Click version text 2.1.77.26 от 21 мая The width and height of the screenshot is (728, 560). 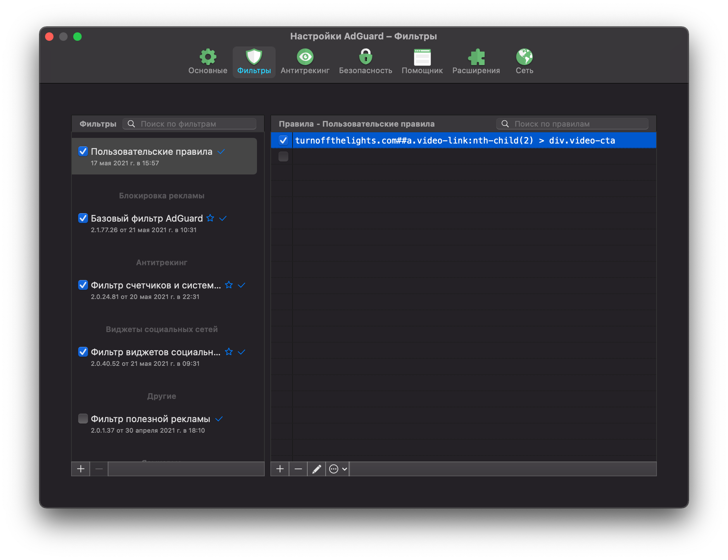point(144,230)
